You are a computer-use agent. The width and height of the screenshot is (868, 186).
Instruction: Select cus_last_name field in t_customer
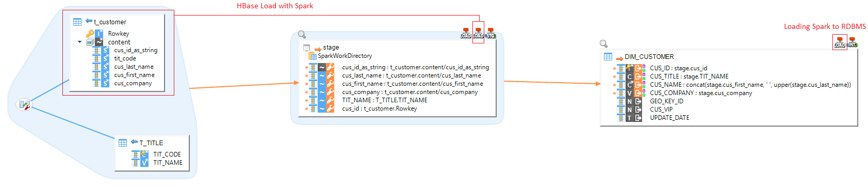(134, 67)
